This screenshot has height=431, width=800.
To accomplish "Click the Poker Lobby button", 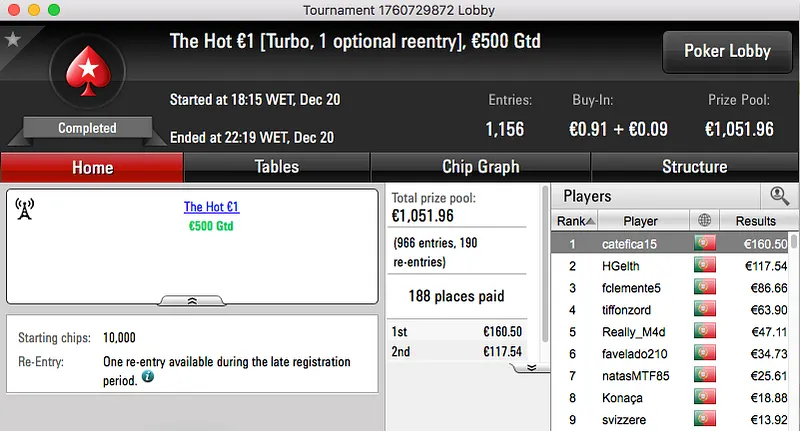I will tap(727, 51).
